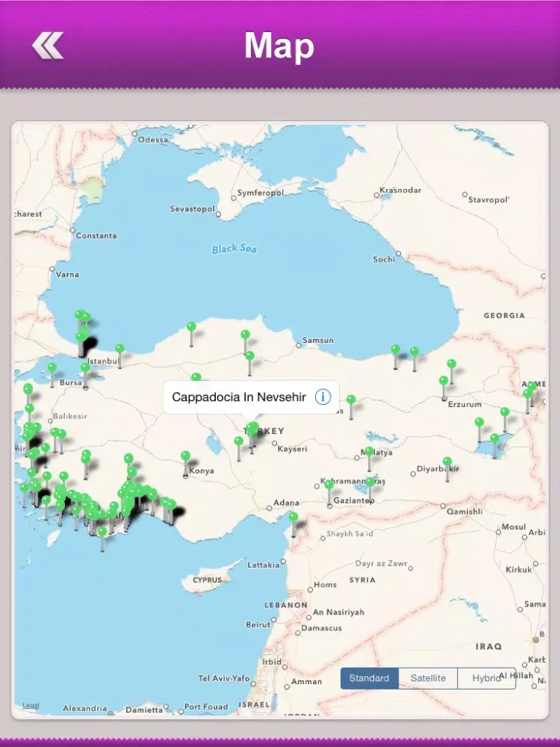Select the Standard map view
Image resolution: width=560 pixels, height=747 pixels.
[x=369, y=678]
